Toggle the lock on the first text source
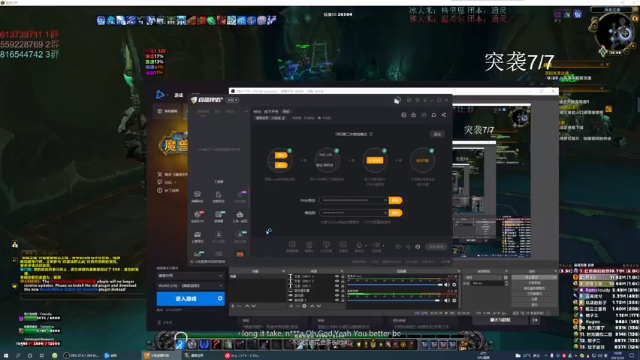Image resolution: width=640 pixels, height=360 pixels. [342, 276]
